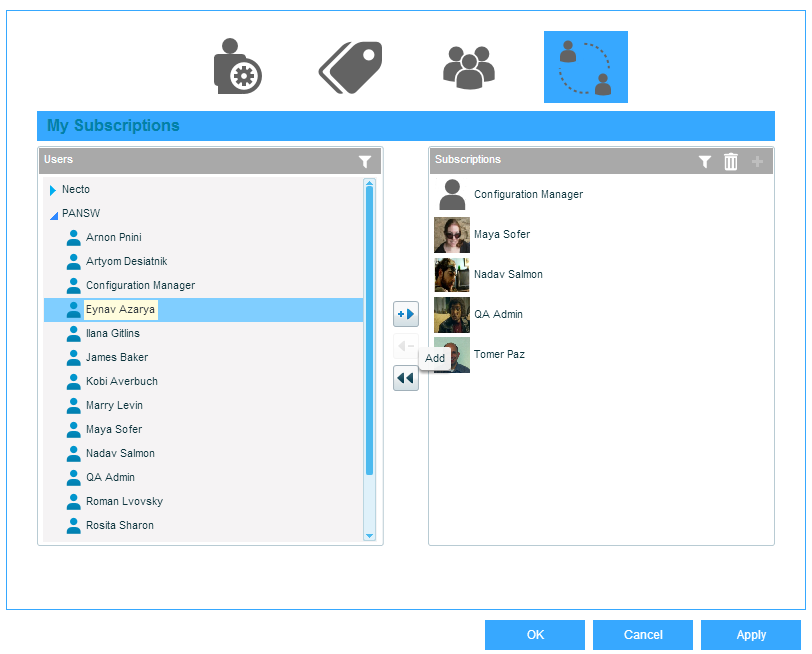
Task: Open the tags icon tab
Action: (x=350, y=67)
